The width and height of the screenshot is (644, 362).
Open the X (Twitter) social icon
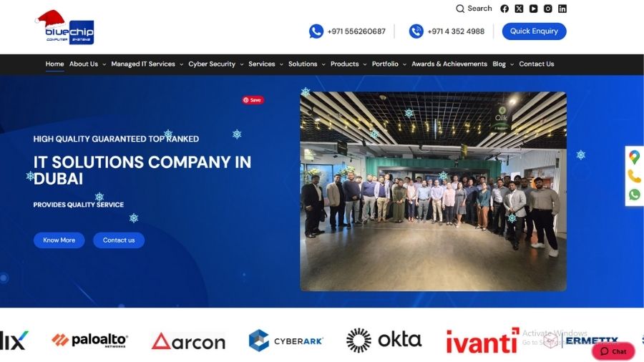(519, 9)
